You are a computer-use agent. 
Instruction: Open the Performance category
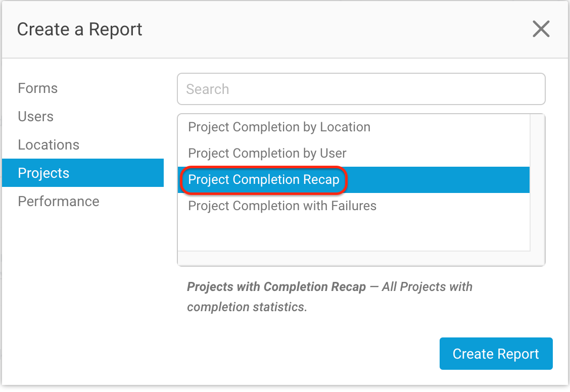[x=58, y=201]
